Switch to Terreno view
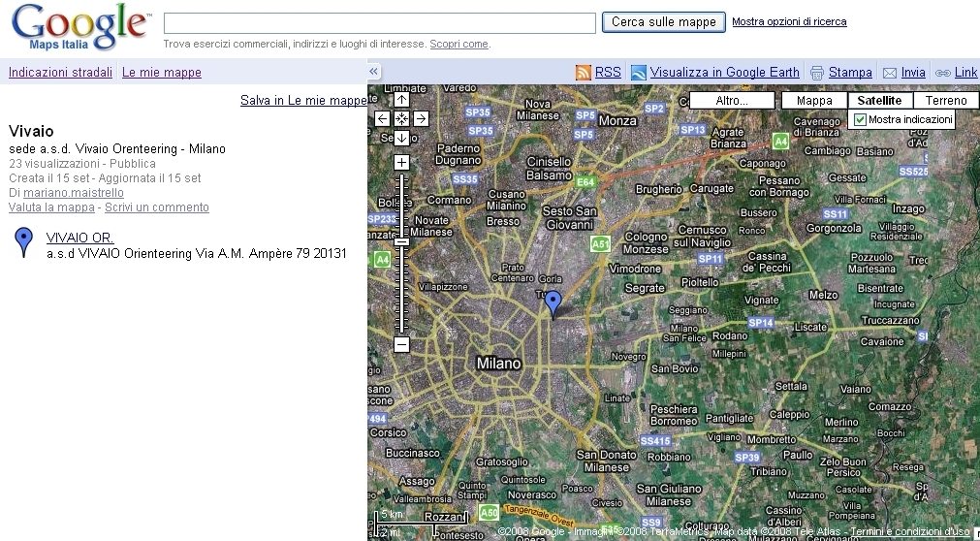This screenshot has height=541, width=980. (946, 100)
